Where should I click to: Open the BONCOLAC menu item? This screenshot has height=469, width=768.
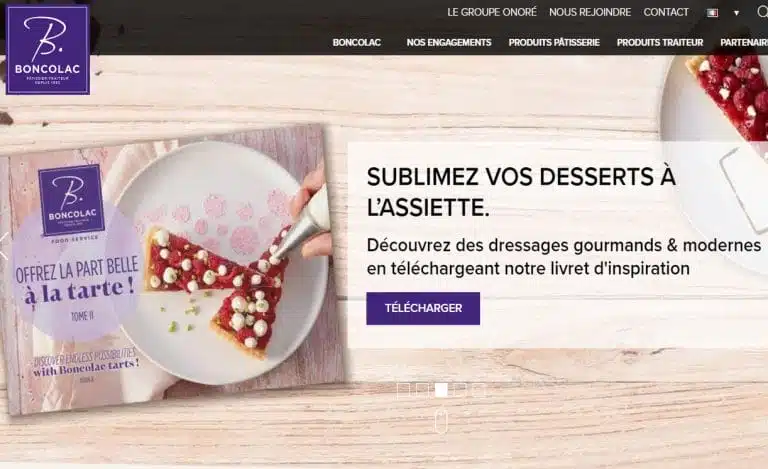pyautogui.click(x=357, y=43)
